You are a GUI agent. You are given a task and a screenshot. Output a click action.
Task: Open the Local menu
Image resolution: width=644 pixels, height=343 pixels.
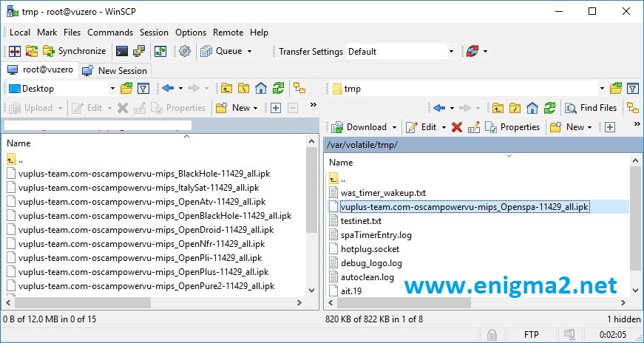pos(20,33)
